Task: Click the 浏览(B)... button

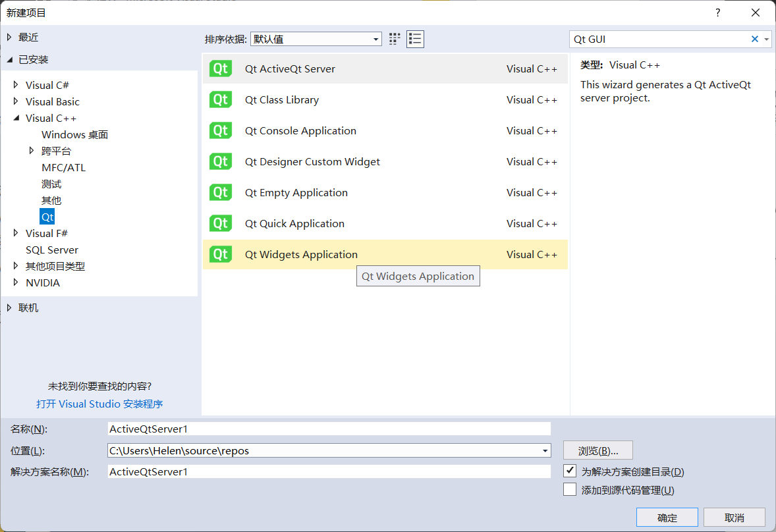Action: coord(598,450)
